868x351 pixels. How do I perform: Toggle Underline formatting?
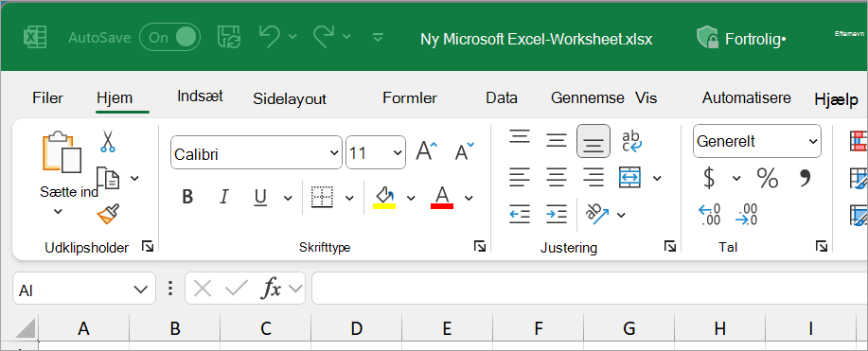[260, 197]
